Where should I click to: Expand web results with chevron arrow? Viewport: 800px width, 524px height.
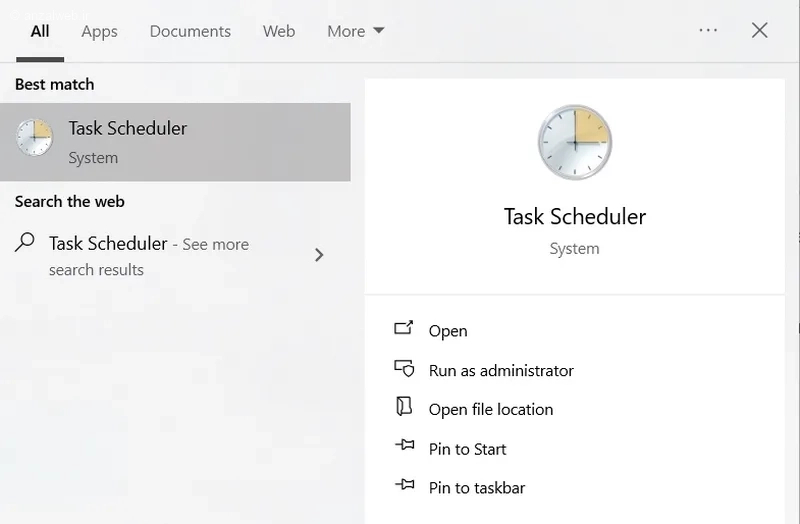(x=319, y=255)
